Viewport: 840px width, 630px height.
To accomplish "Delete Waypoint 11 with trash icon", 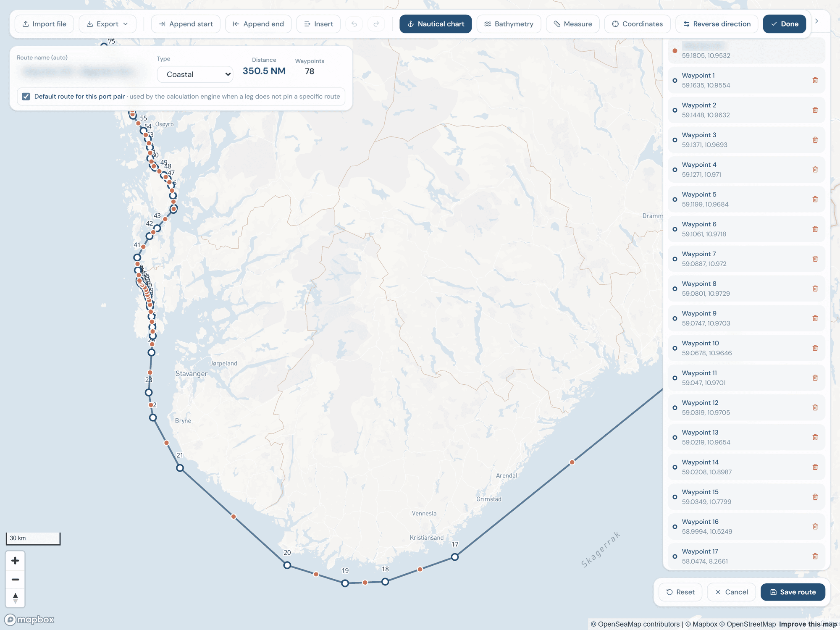I will click(815, 378).
